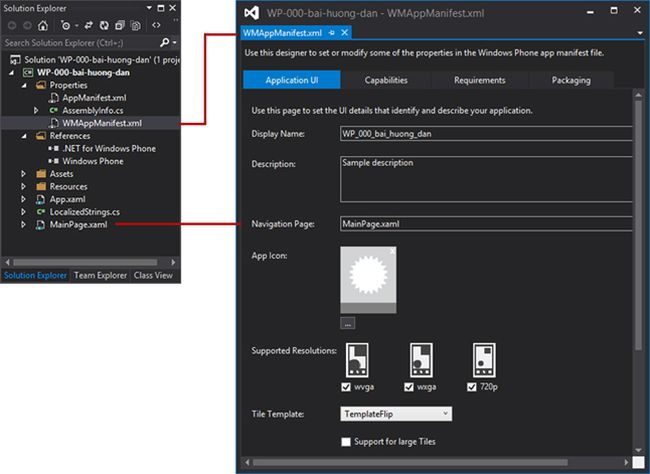The width and height of the screenshot is (650, 474).
Task: Click the Resources folder icon
Action: point(41,187)
